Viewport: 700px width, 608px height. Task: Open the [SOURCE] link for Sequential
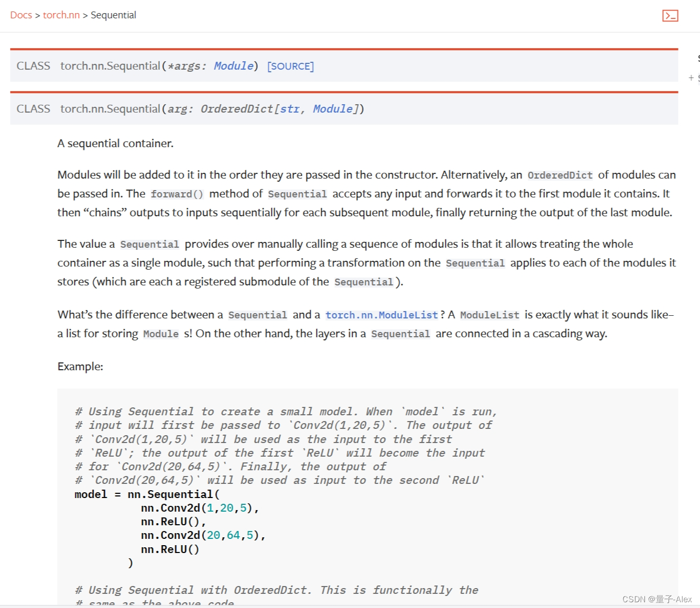[x=290, y=67]
